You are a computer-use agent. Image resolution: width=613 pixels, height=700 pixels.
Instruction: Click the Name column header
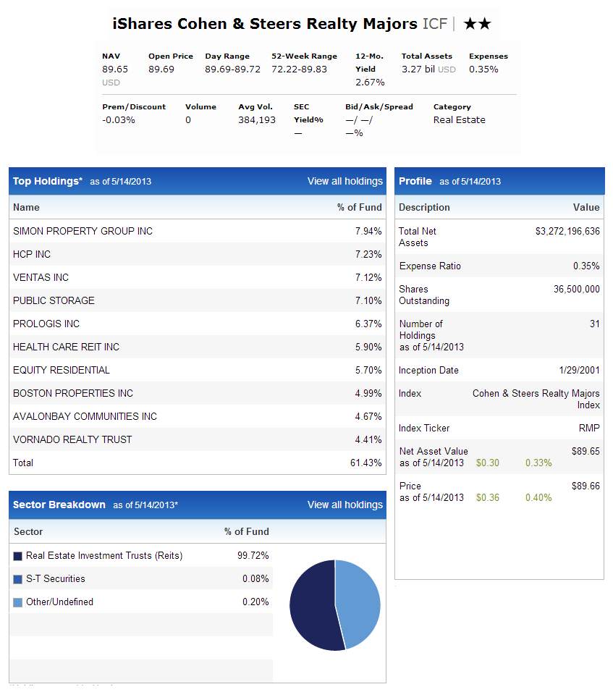[x=26, y=208]
